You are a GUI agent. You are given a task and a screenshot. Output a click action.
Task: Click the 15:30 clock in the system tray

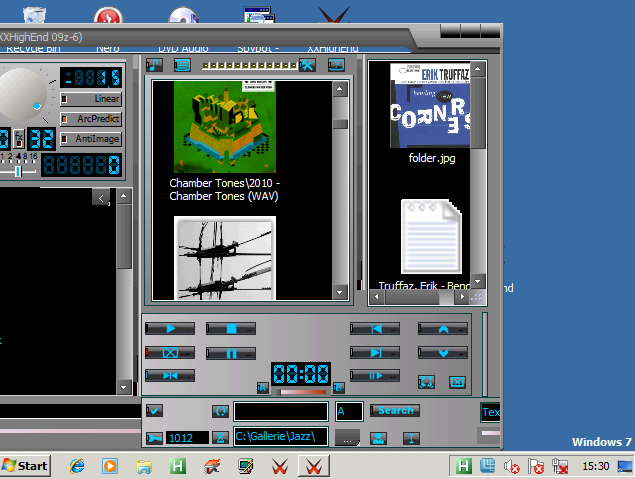click(596, 466)
